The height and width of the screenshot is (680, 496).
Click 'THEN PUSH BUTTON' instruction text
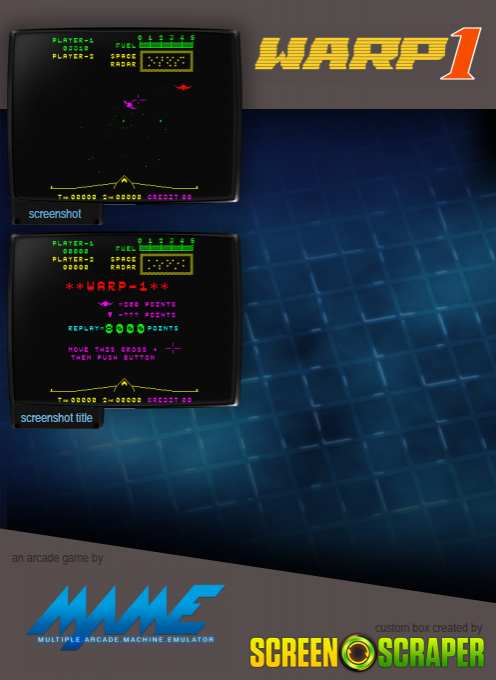[x=113, y=357]
